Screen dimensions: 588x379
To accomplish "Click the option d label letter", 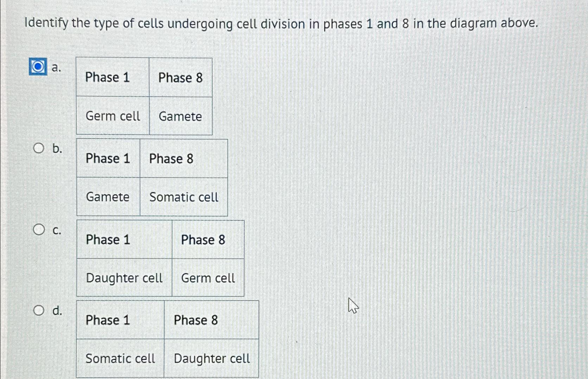I will coord(57,311).
